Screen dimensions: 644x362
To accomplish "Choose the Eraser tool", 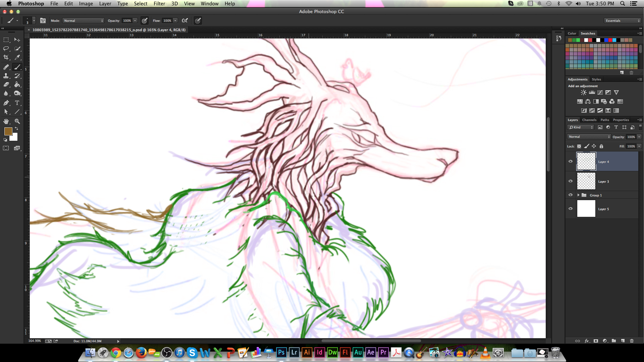I will point(6,84).
